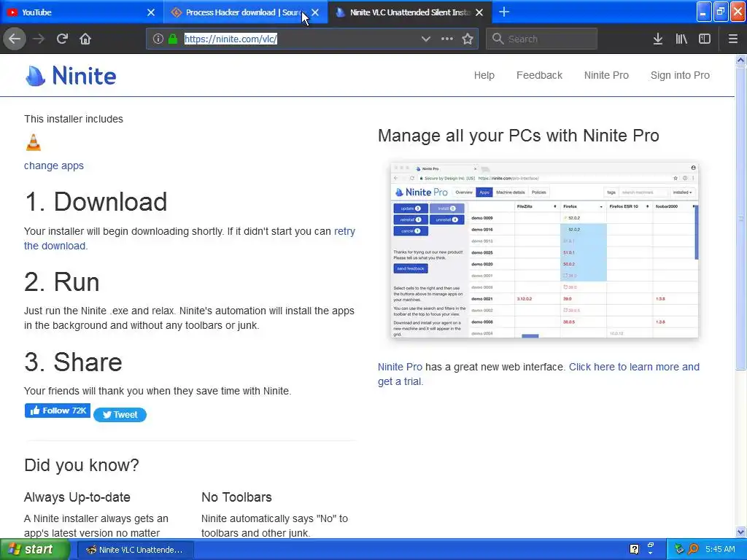Reload the current Ninite page
Image resolution: width=747 pixels, height=560 pixels.
click(x=62, y=39)
